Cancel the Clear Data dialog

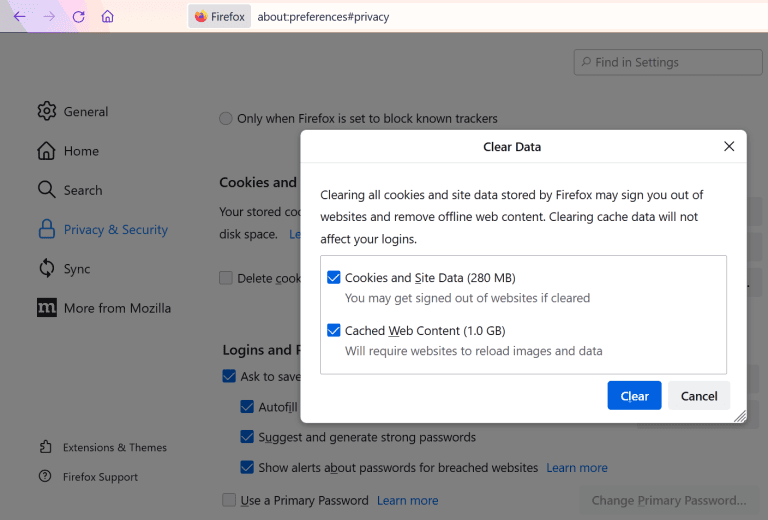pos(699,396)
